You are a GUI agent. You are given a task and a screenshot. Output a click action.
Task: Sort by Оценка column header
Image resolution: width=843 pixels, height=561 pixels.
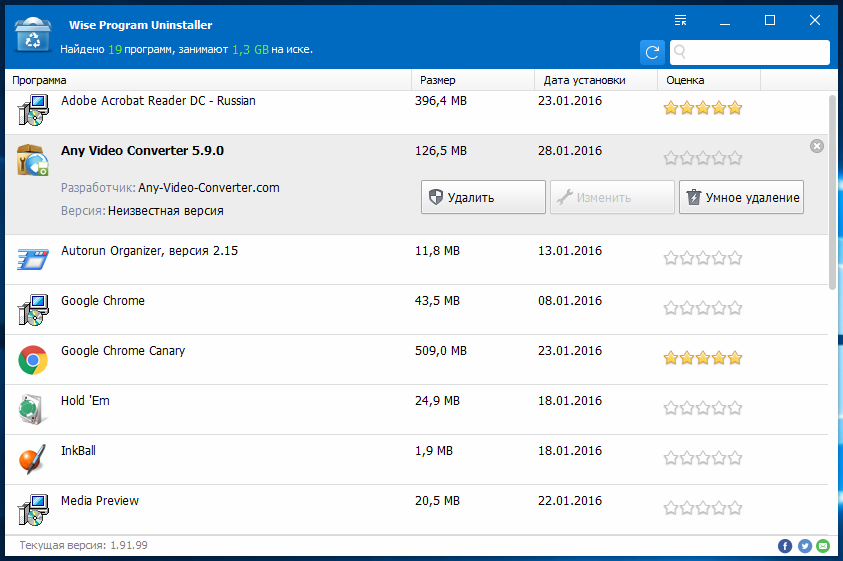tap(709, 80)
